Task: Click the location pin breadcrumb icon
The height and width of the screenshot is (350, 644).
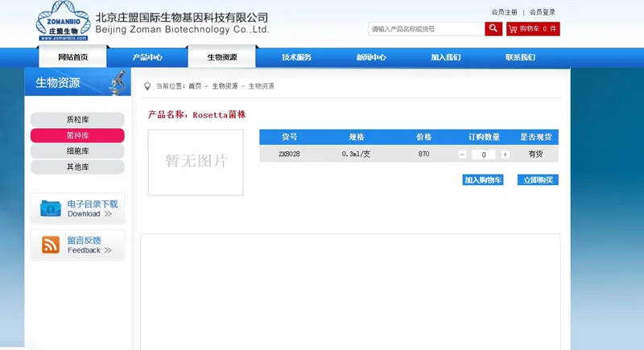Action: 147,86
